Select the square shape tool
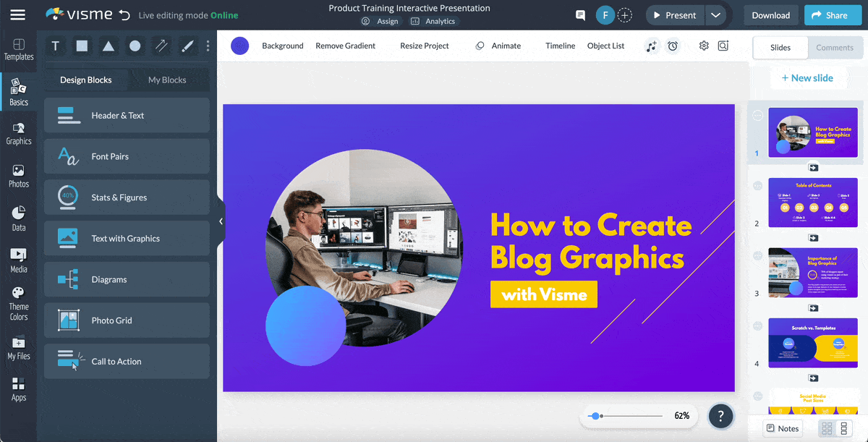This screenshot has height=442, width=868. click(81, 46)
